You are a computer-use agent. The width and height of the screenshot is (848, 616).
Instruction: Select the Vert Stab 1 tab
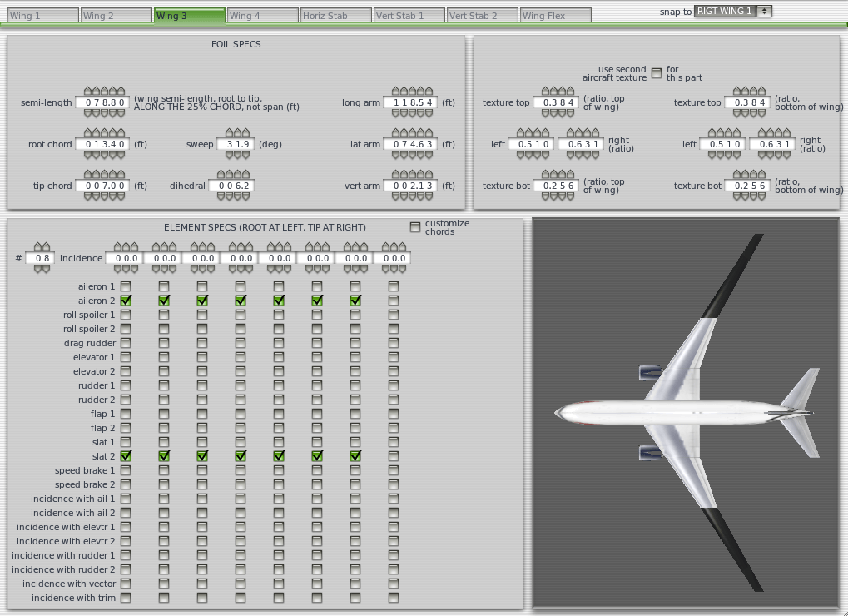coord(409,16)
